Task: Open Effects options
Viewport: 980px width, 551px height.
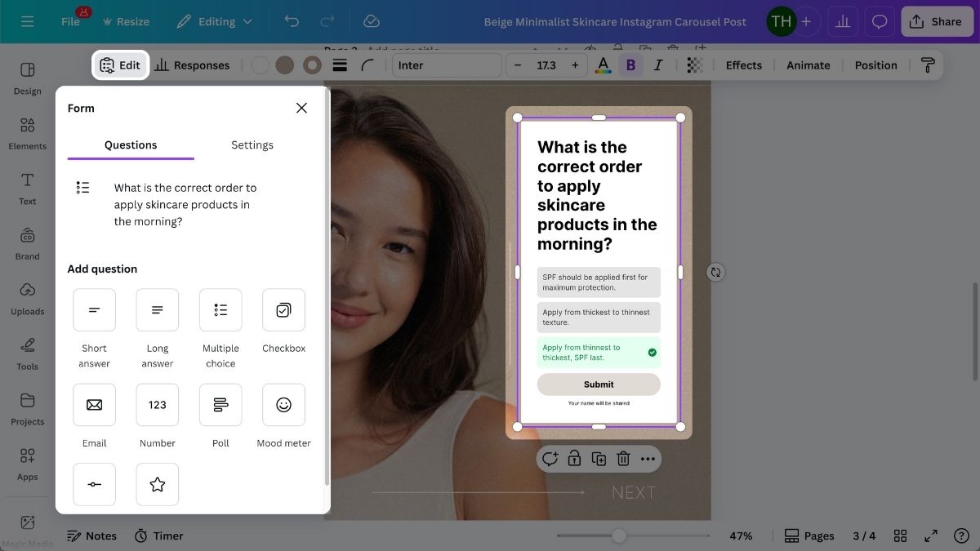Action: [744, 65]
